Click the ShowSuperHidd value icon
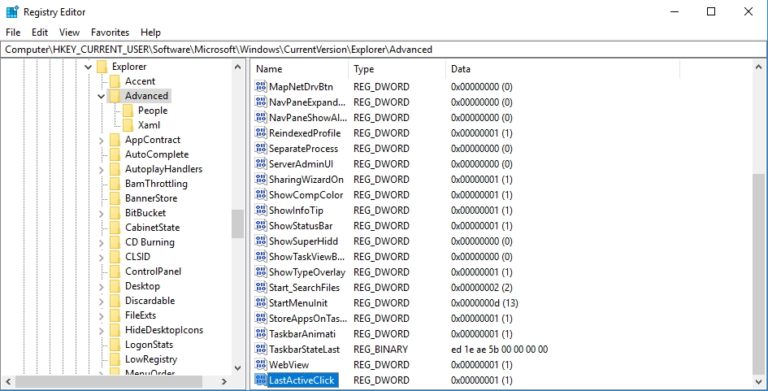Image resolution: width=768 pixels, height=391 pixels. pyautogui.click(x=261, y=241)
